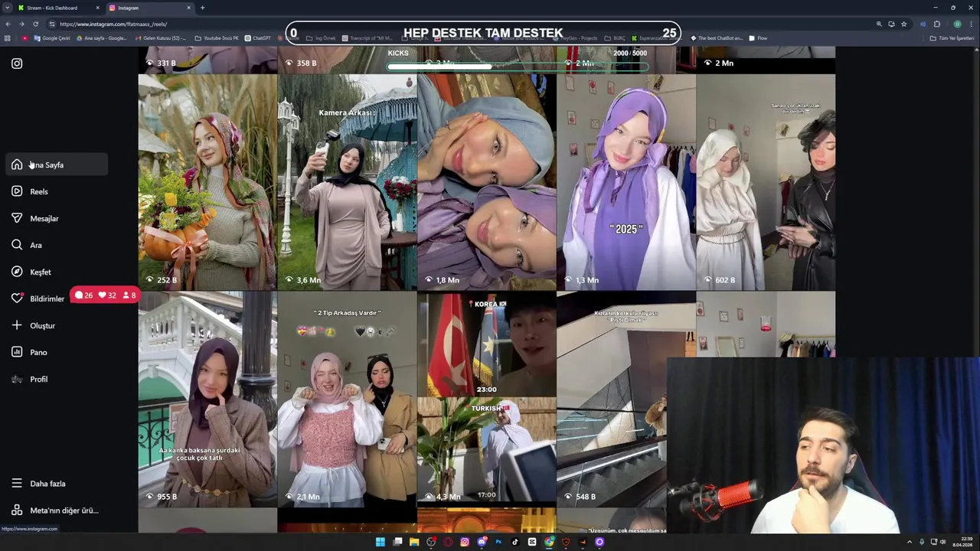The image size is (980, 551).
Task: Open the Chrome three-dot menu
Action: [972, 24]
